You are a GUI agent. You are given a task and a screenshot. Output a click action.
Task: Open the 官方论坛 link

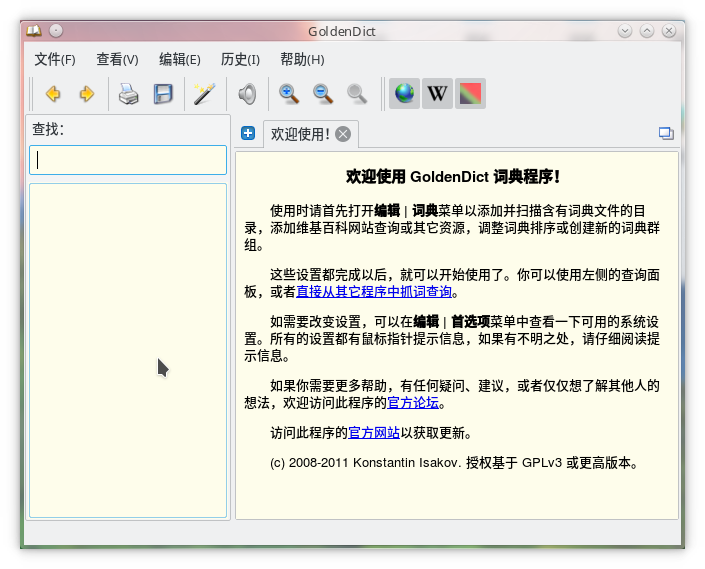(x=413, y=403)
